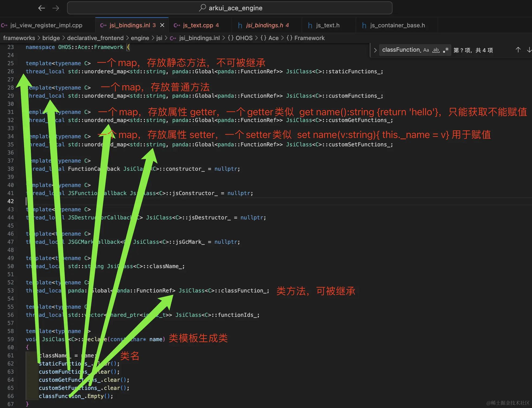Click the header icon on js_text.h tab

[x=310, y=25]
